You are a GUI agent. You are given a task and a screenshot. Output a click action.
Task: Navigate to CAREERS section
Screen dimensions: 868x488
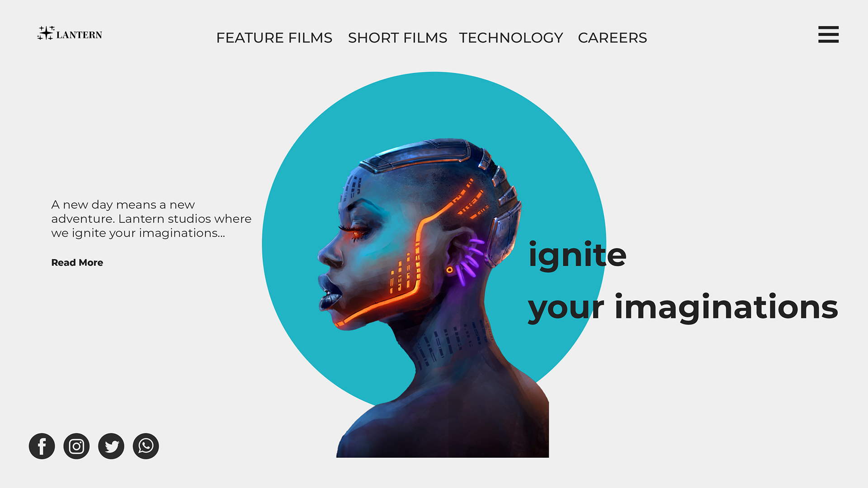[x=612, y=38]
